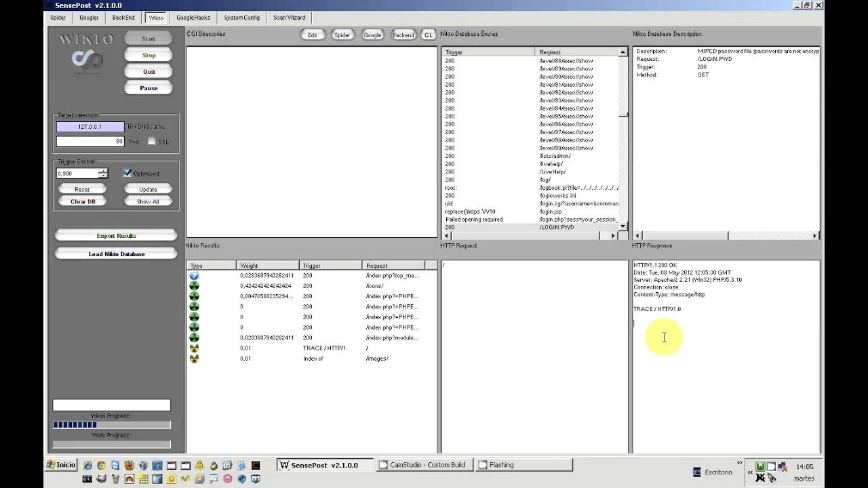Switch to the Flashing taskbar window

click(x=524, y=465)
